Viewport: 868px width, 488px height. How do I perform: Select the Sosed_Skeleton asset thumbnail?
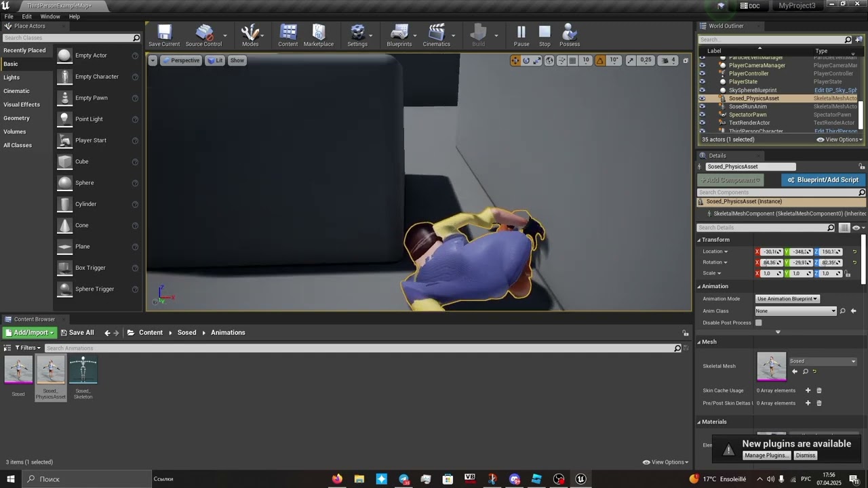pyautogui.click(x=83, y=370)
